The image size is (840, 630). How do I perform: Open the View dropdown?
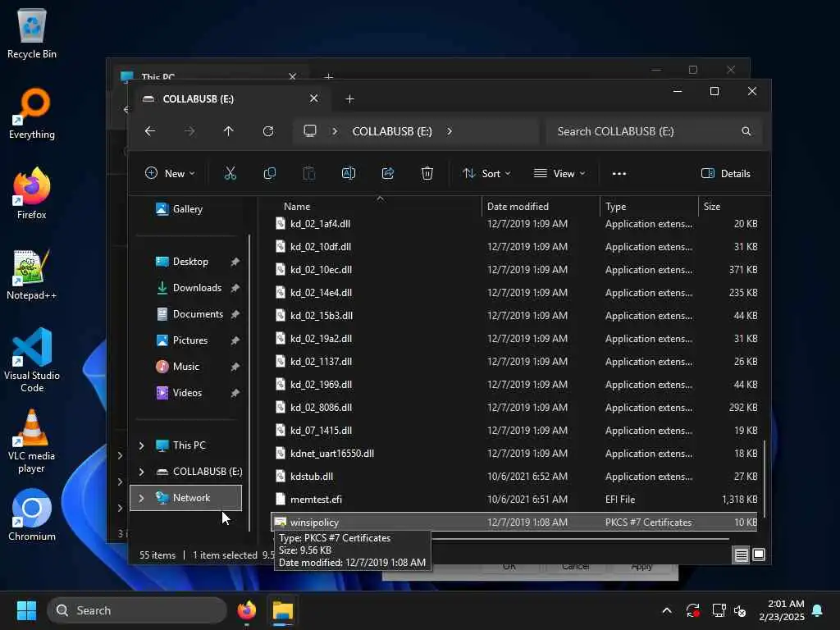pyautogui.click(x=559, y=174)
